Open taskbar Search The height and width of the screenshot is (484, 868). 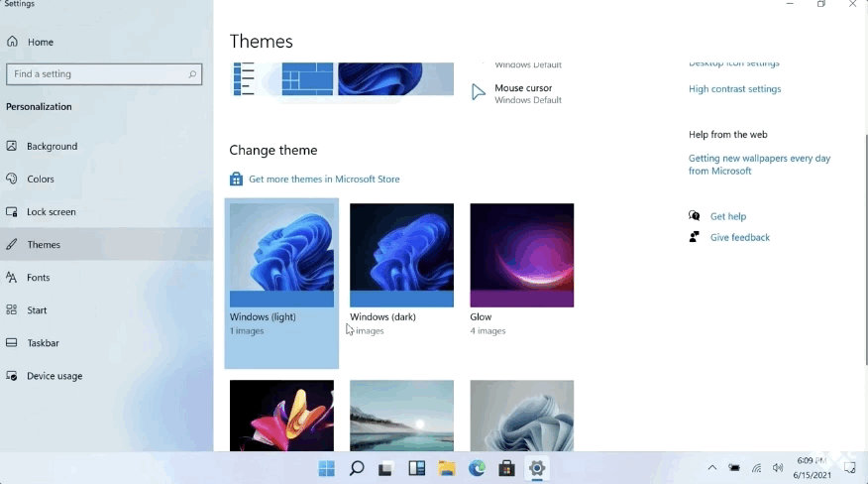click(x=357, y=468)
